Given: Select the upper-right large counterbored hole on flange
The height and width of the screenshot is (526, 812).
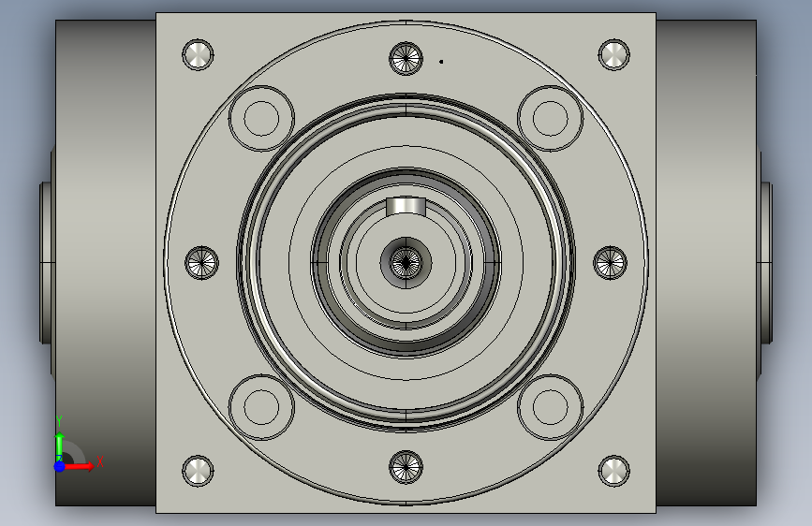Looking at the screenshot, I should [551, 119].
